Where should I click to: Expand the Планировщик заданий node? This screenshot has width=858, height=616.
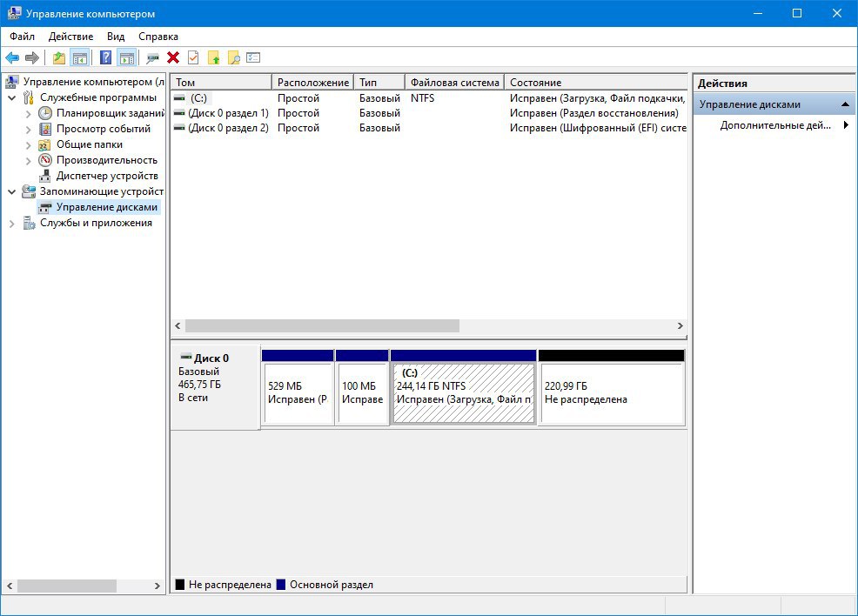29,114
